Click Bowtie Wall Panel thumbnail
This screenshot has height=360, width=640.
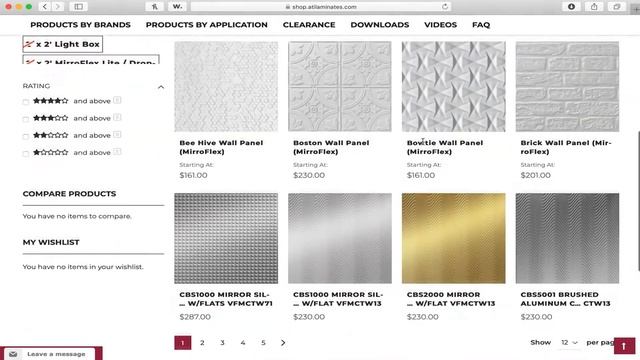453,87
